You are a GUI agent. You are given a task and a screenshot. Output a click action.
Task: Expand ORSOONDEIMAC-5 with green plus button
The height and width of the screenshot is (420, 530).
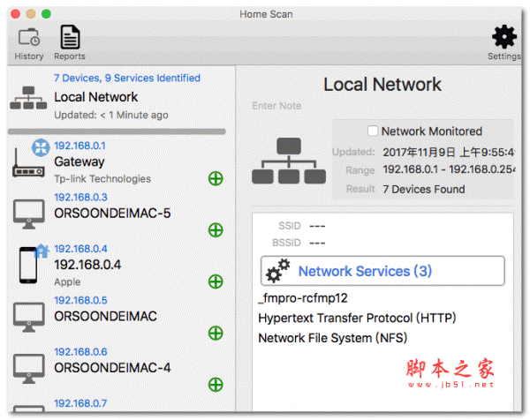tap(215, 230)
